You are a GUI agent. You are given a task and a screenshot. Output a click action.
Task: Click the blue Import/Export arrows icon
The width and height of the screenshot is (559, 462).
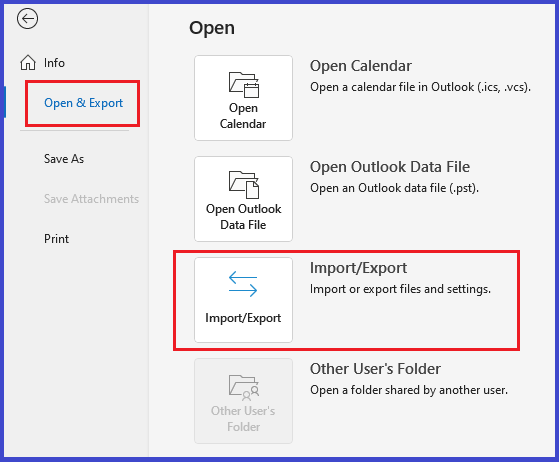pos(243,284)
